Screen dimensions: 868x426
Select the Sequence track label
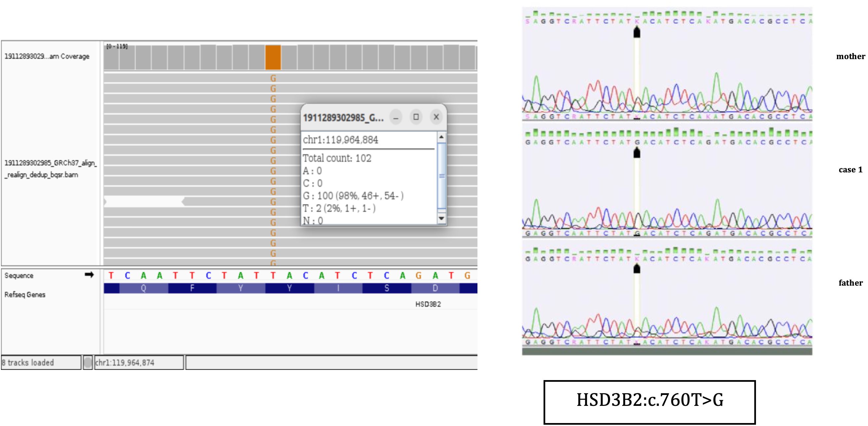19,275
